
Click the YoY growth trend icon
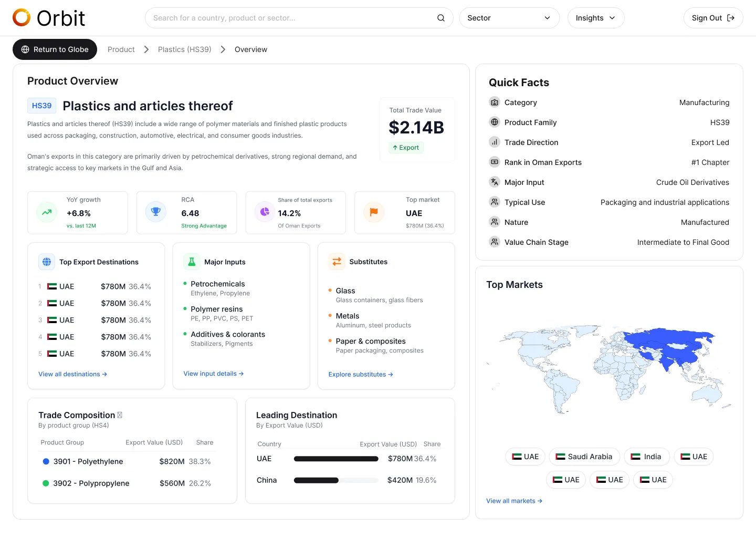click(x=47, y=212)
